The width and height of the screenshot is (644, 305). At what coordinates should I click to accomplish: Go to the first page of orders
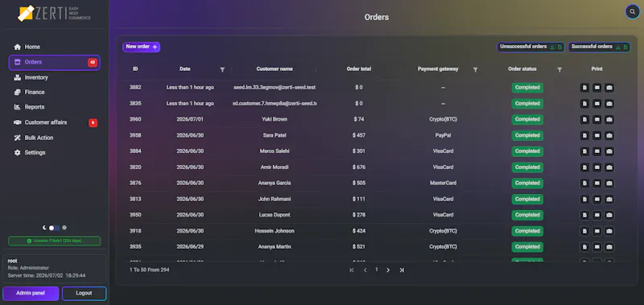[x=352, y=270]
